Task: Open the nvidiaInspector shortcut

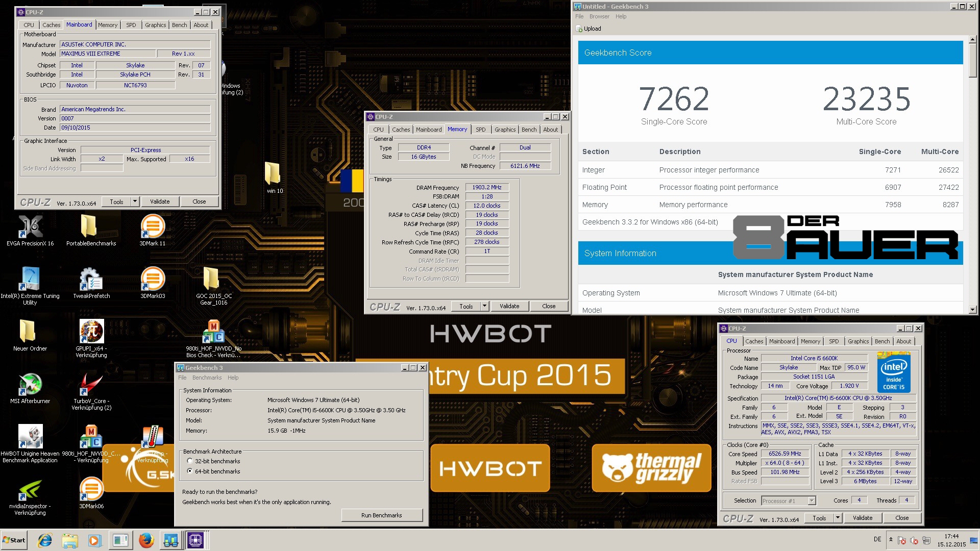Action: (30, 497)
